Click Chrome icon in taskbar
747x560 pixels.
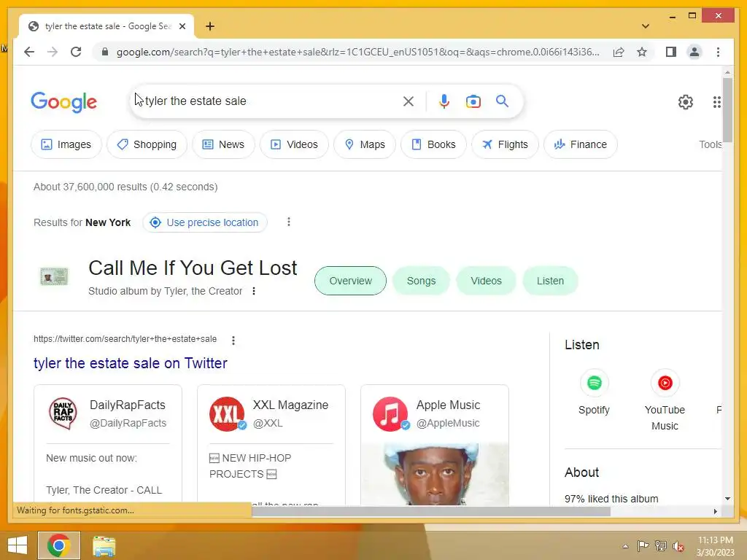pyautogui.click(x=58, y=545)
